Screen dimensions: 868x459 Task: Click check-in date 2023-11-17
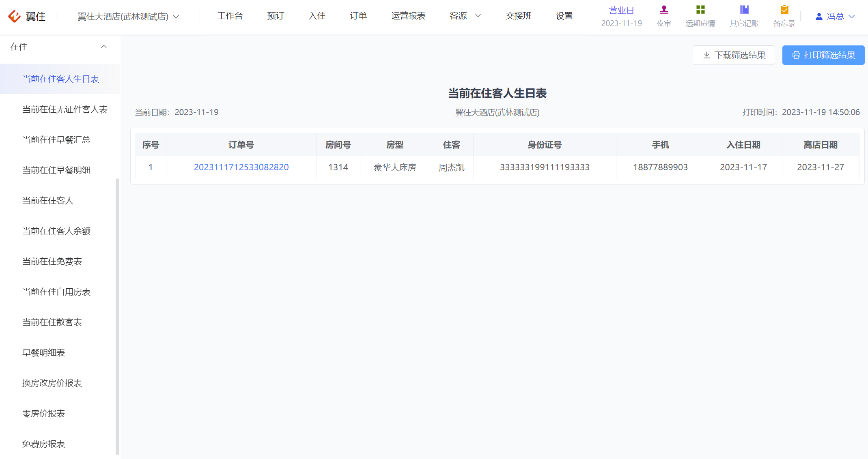(x=743, y=167)
